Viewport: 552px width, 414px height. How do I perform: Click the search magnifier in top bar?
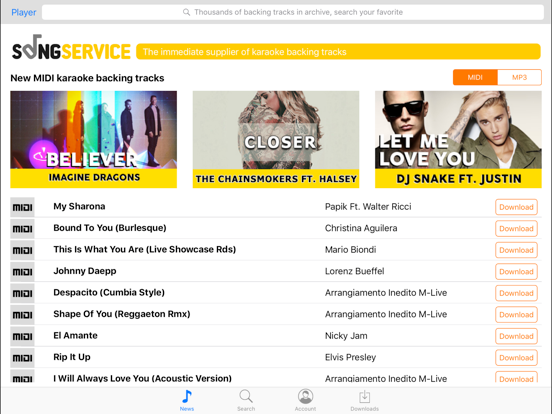(x=186, y=12)
